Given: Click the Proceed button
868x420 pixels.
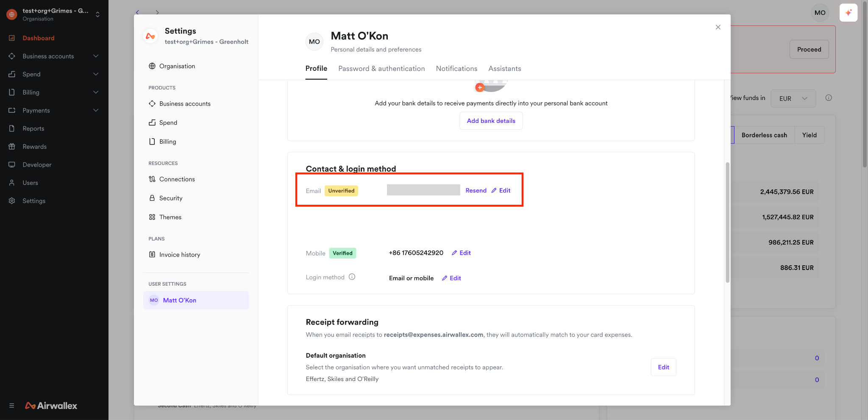Looking at the screenshot, I should pos(809,50).
